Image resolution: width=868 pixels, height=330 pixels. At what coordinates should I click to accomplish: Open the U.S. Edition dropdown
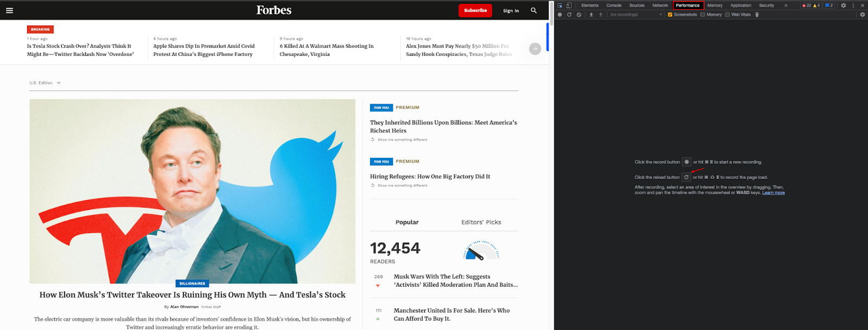coord(45,83)
